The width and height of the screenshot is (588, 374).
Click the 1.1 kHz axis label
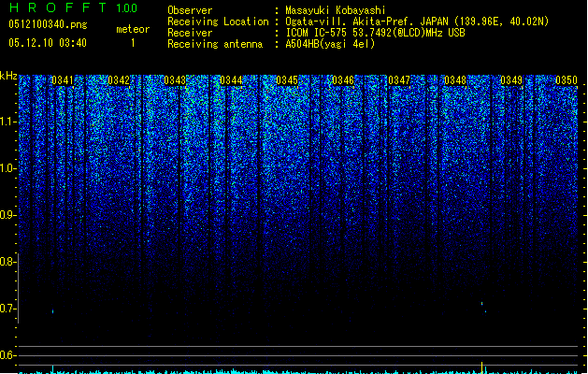point(8,122)
